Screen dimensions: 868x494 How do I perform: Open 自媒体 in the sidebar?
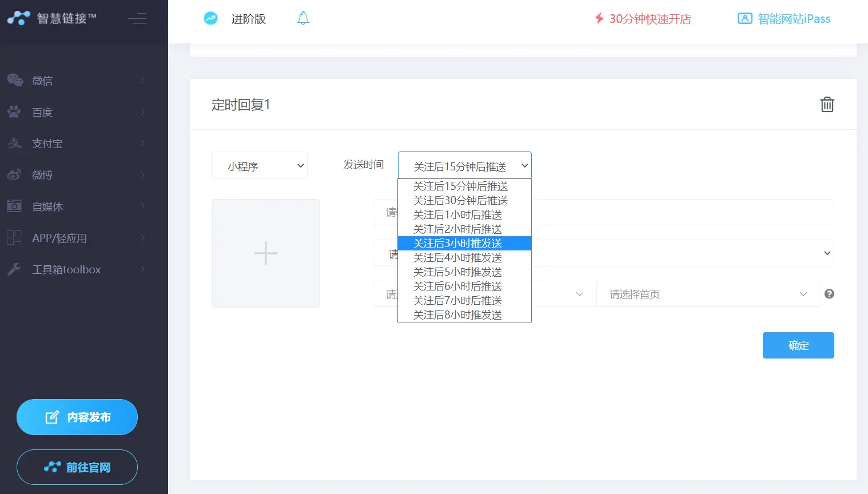tap(77, 206)
